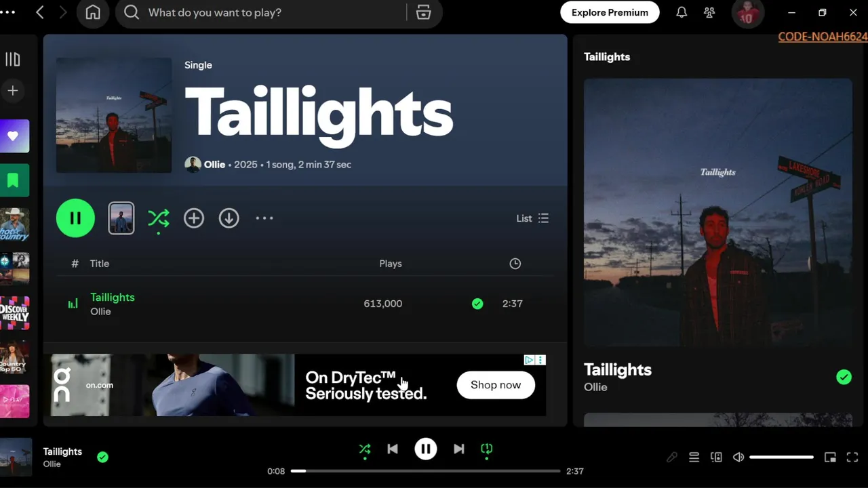868x488 pixels.
Task: Open the three-dot app menu at top left
Action: tap(7, 12)
